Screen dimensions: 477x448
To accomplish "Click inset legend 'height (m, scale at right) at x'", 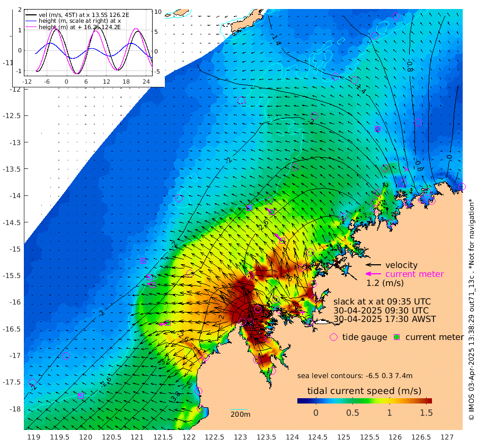I will pyautogui.click(x=79, y=21).
